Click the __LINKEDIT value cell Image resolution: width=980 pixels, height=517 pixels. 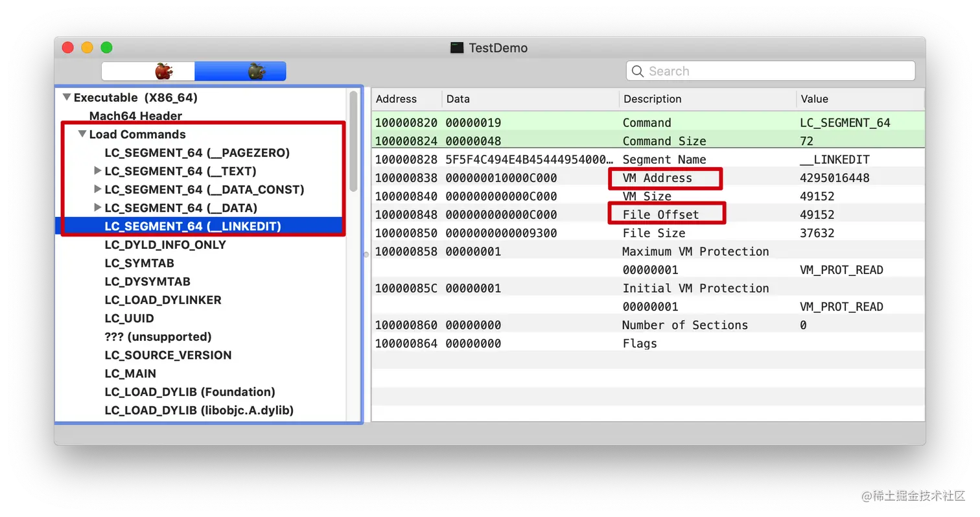tap(835, 159)
